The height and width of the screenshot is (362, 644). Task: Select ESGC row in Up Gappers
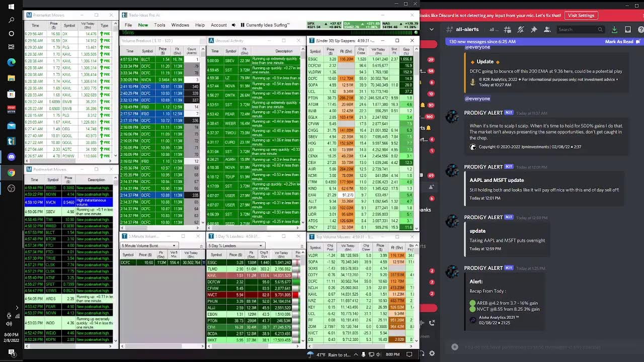coord(360,59)
